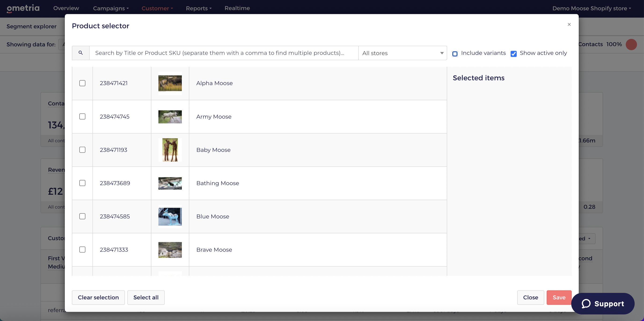The height and width of the screenshot is (321, 644).
Task: Click product ID 238473689
Action: (x=115, y=183)
